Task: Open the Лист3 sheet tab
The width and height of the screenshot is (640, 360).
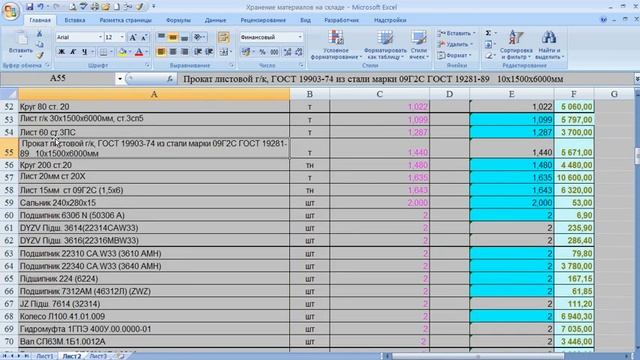Action: (98, 356)
